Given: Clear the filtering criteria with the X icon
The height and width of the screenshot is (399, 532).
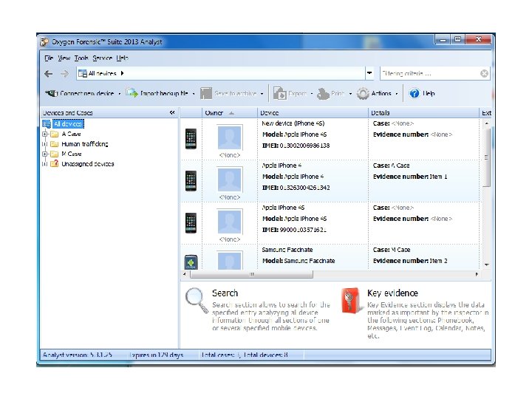Looking at the screenshot, I should (484, 73).
